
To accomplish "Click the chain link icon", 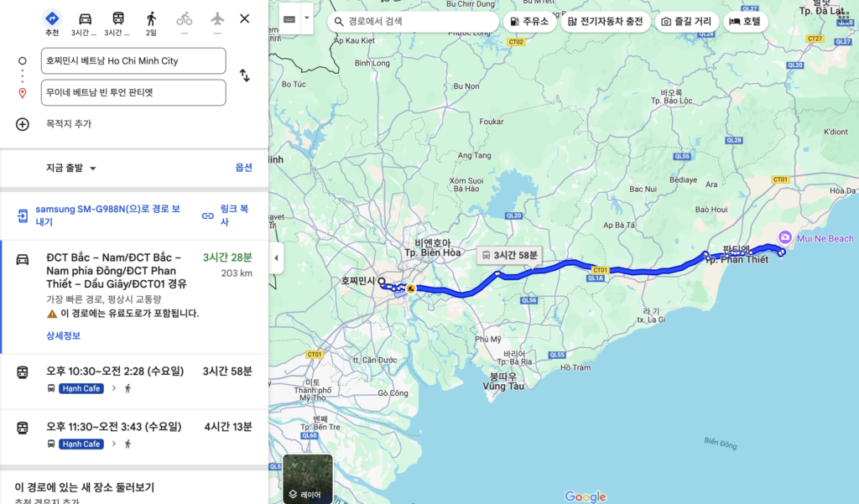I will (208, 216).
